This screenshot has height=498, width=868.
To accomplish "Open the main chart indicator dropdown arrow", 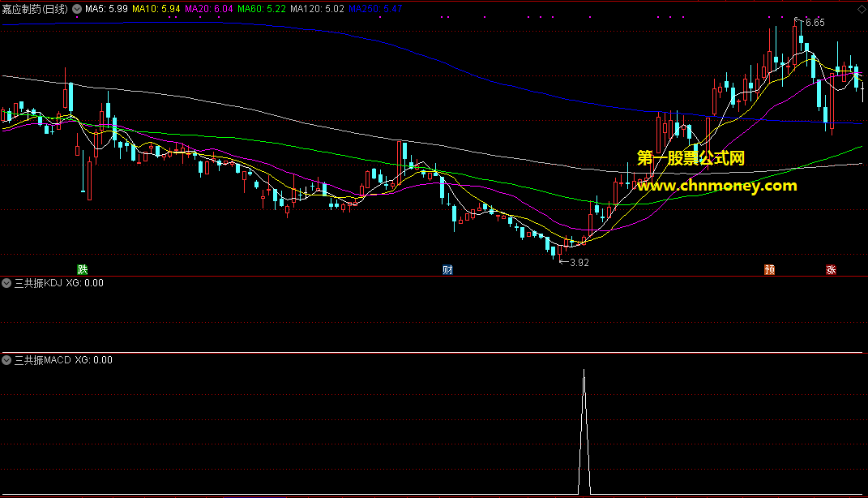I will pos(77,9).
